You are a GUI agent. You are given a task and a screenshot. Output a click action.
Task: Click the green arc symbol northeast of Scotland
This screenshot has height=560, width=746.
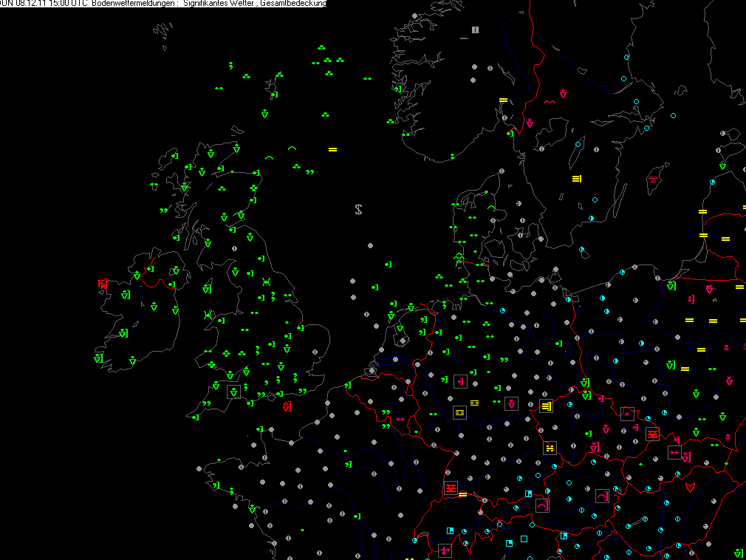tap(292, 148)
